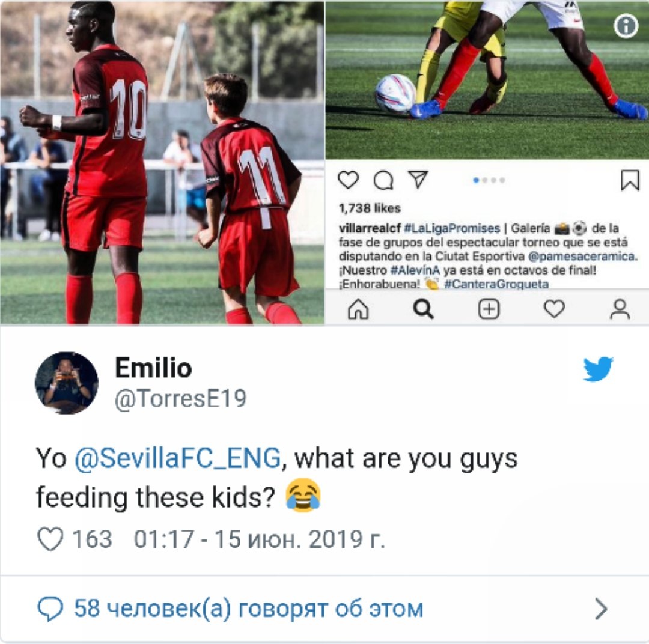
Task: Open the #LaLigaPromises hashtag
Action: click(x=451, y=228)
